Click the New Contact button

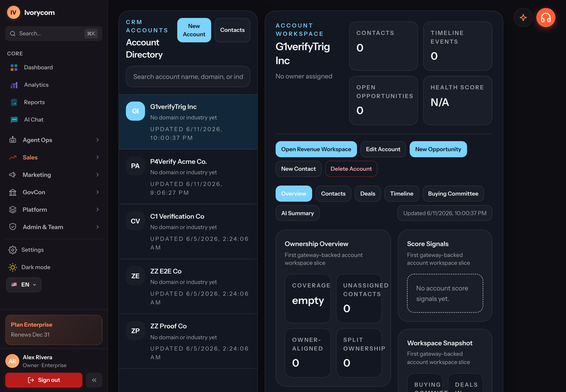click(298, 169)
